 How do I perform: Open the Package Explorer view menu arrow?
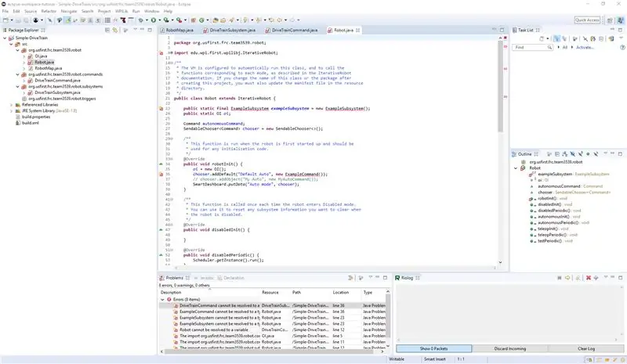pos(135,30)
